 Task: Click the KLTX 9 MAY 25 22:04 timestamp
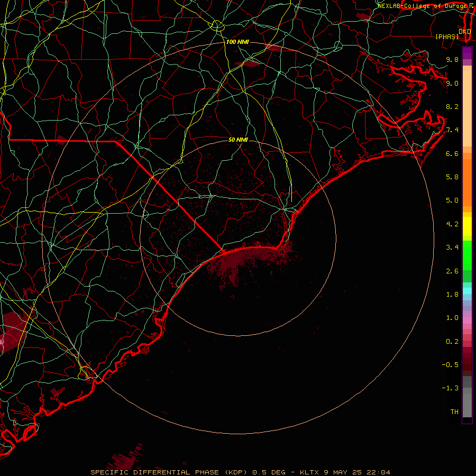[345, 472]
